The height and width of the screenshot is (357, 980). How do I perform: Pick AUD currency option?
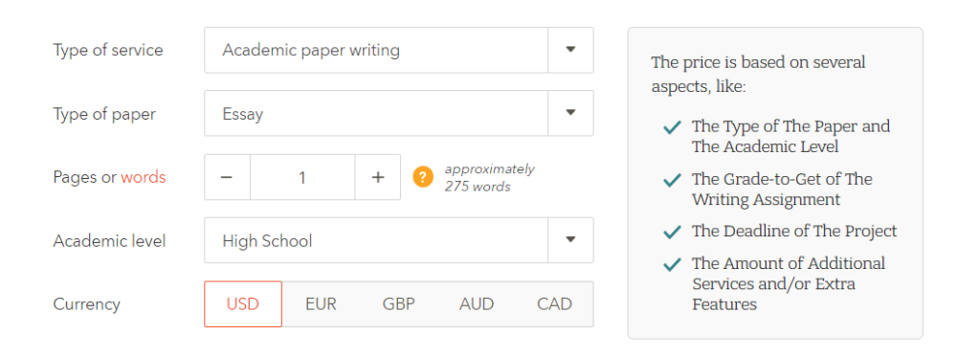477,303
